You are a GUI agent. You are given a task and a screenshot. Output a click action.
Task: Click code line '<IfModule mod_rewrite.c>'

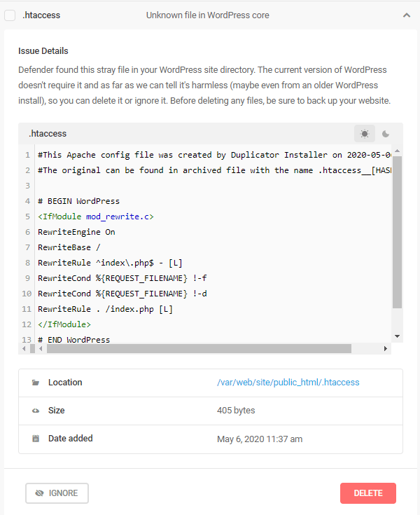point(96,217)
